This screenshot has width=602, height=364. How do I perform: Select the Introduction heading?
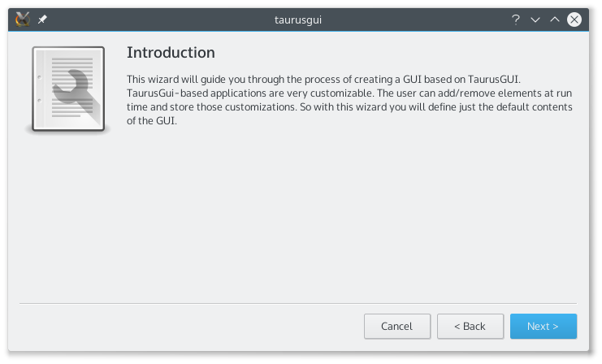click(x=171, y=53)
